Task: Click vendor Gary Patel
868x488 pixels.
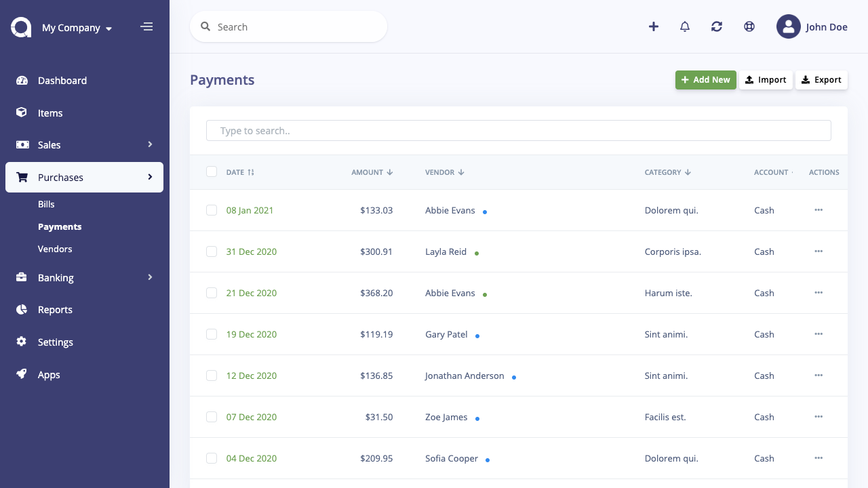Action: [446, 334]
